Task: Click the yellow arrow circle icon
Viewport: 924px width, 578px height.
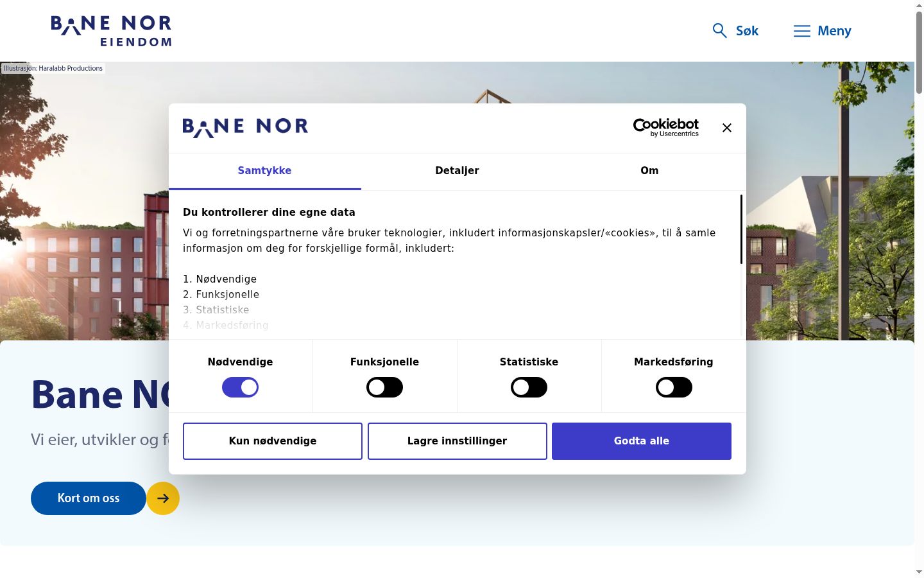Action: pyautogui.click(x=163, y=498)
